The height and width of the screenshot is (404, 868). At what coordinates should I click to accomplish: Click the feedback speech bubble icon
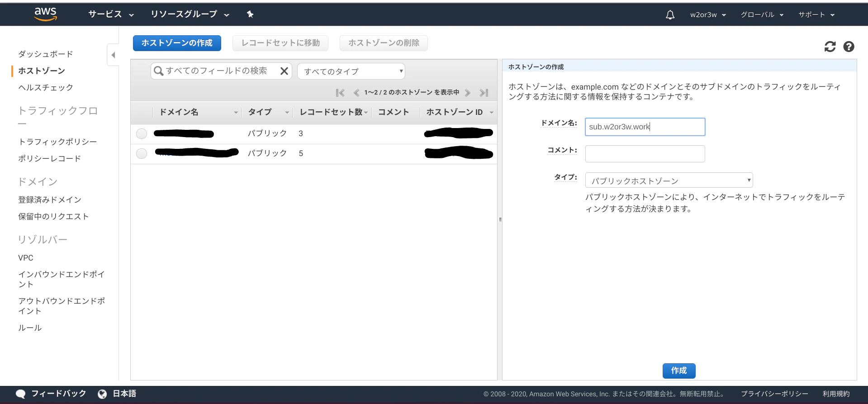[x=21, y=394]
